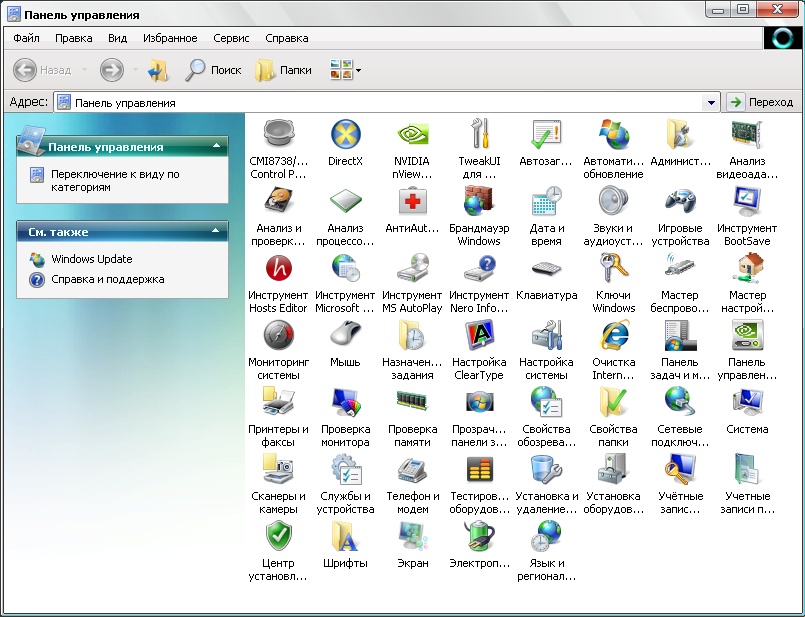
Task: Open Принтеры и факсы
Action: pyautogui.click(x=278, y=417)
